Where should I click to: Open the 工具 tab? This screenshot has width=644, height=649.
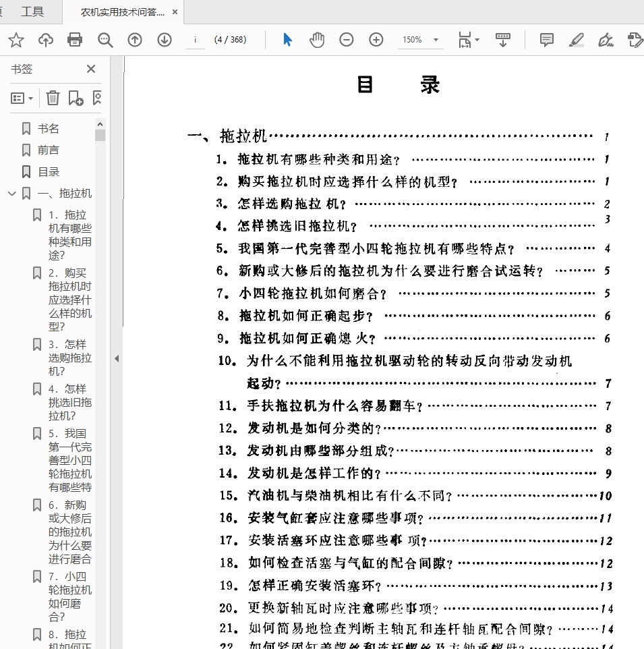pos(32,11)
